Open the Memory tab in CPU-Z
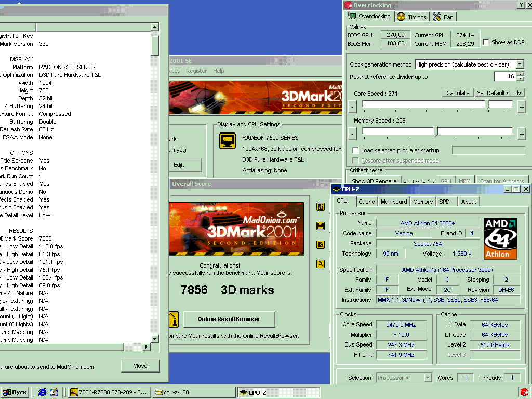Screen dimensions: 532x399 [423, 202]
